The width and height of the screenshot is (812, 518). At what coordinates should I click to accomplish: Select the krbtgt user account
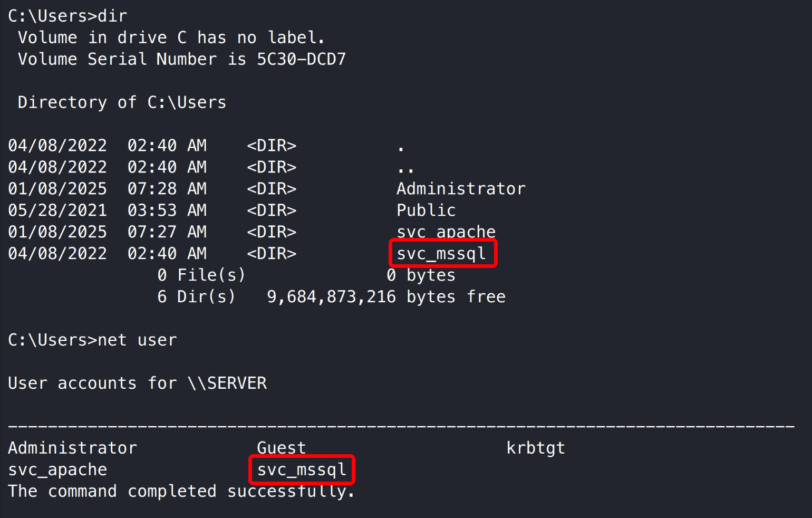pos(535,448)
